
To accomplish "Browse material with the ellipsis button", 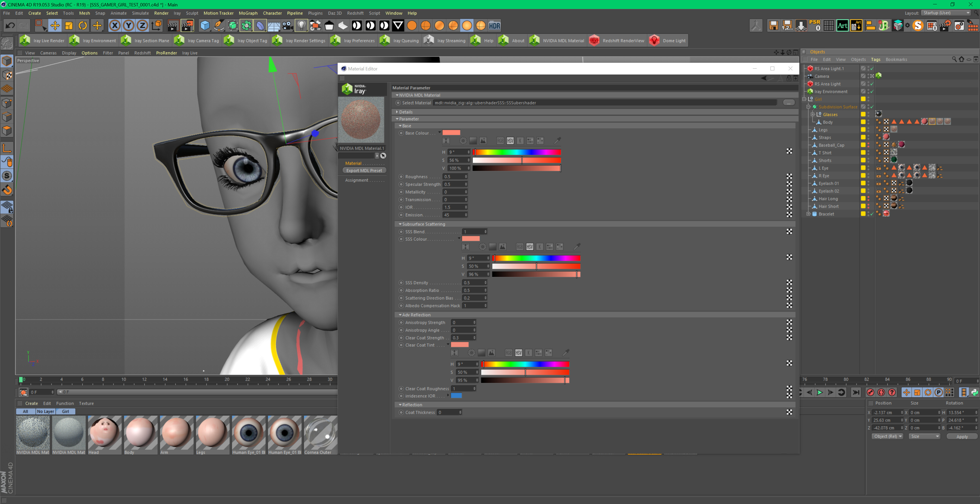I will (789, 103).
